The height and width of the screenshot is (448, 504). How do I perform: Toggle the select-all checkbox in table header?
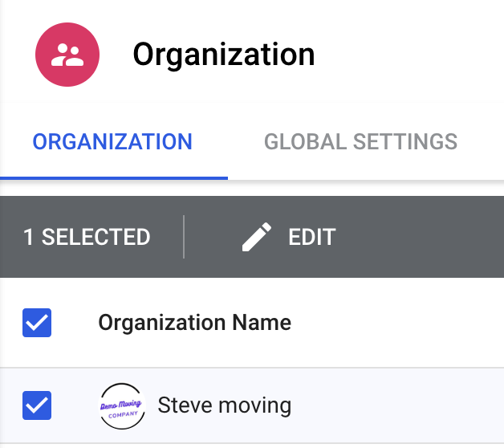[x=37, y=324]
